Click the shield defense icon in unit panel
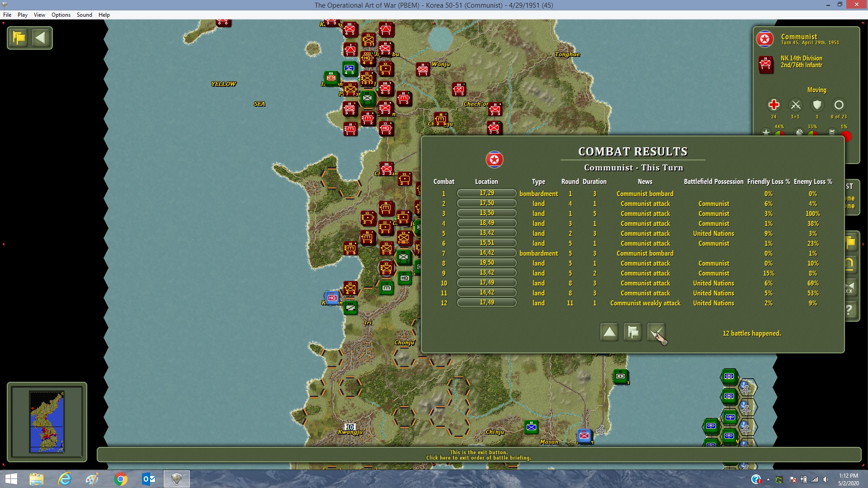Image resolution: width=868 pixels, height=488 pixels. pyautogui.click(x=817, y=105)
